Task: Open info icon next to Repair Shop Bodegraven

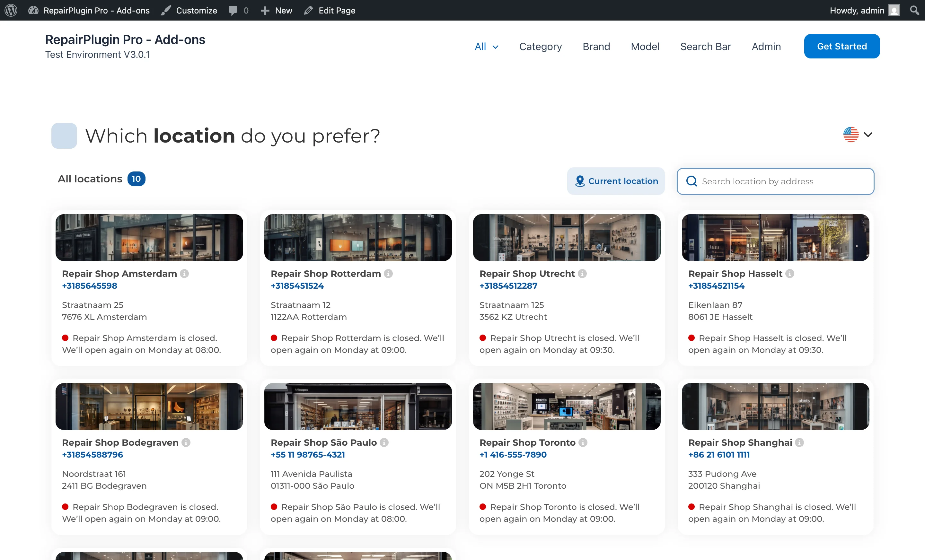Action: coord(186,442)
